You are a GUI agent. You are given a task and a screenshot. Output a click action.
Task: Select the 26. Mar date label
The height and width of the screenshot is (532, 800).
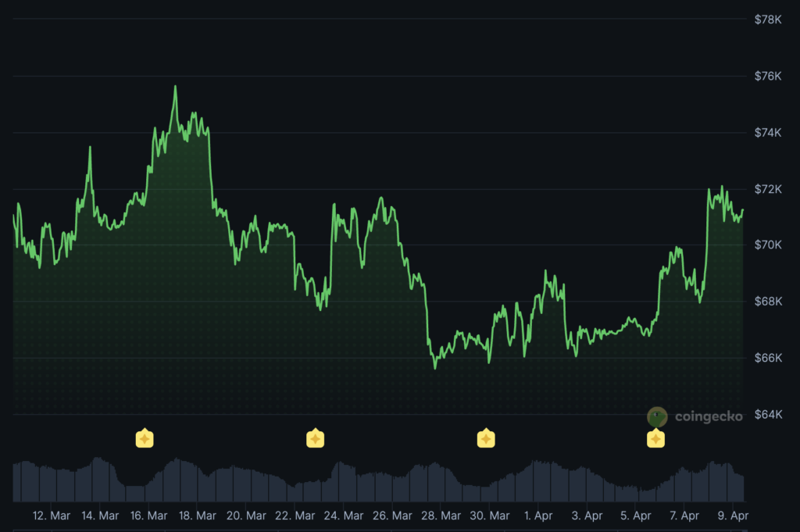[x=391, y=516]
